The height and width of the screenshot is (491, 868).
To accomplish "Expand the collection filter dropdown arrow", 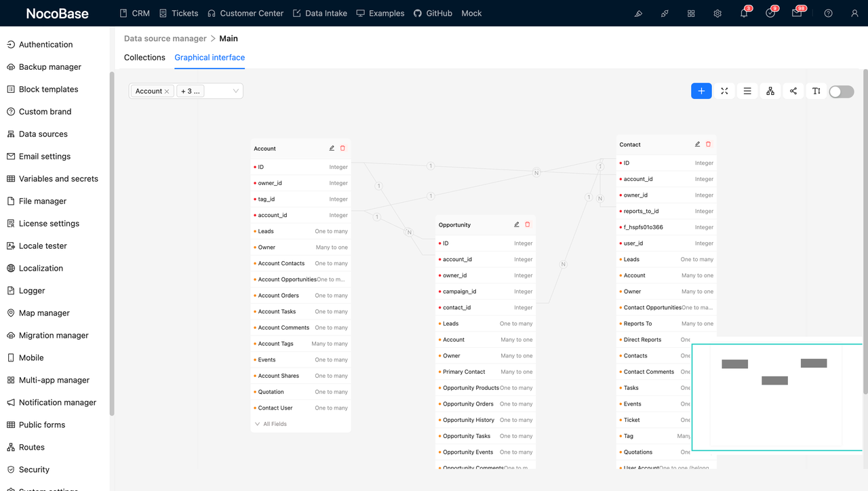I will 235,90.
